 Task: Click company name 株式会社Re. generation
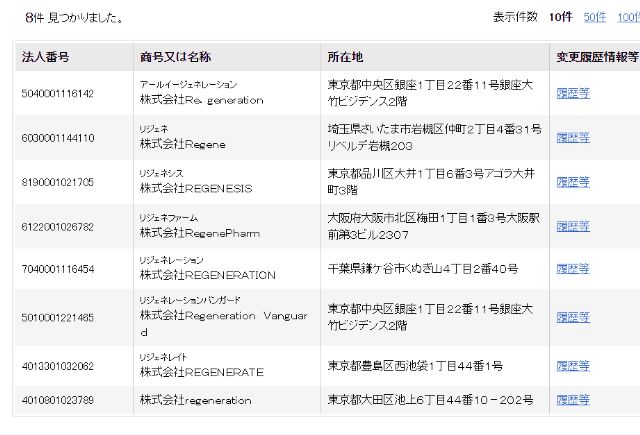(x=202, y=100)
